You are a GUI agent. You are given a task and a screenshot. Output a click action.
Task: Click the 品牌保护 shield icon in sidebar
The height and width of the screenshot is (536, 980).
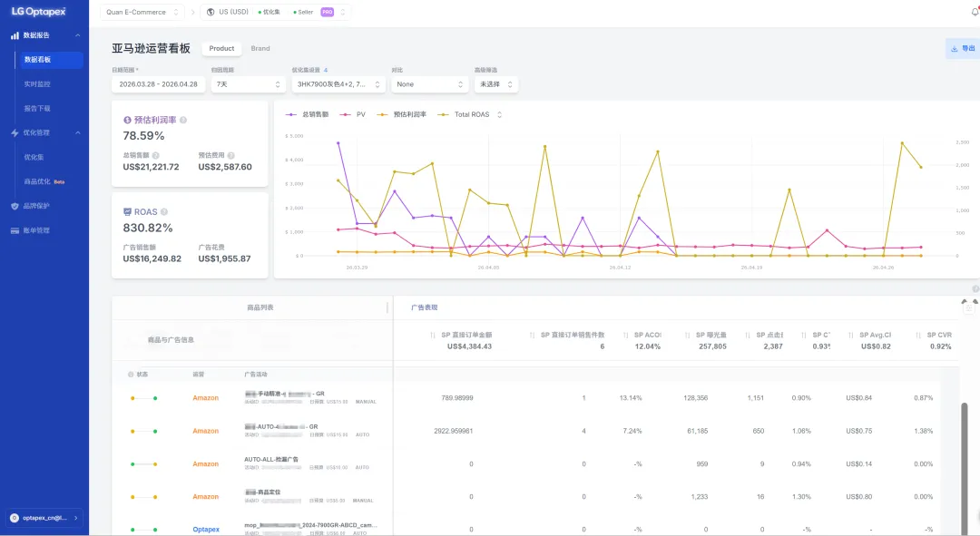pyautogui.click(x=15, y=206)
